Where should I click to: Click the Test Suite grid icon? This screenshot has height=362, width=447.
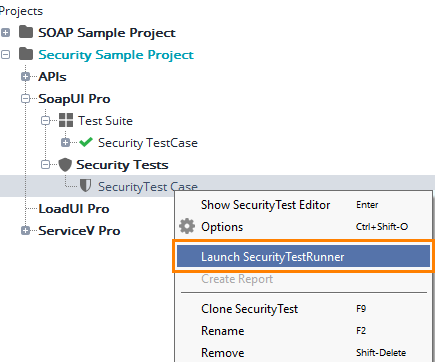point(66,120)
